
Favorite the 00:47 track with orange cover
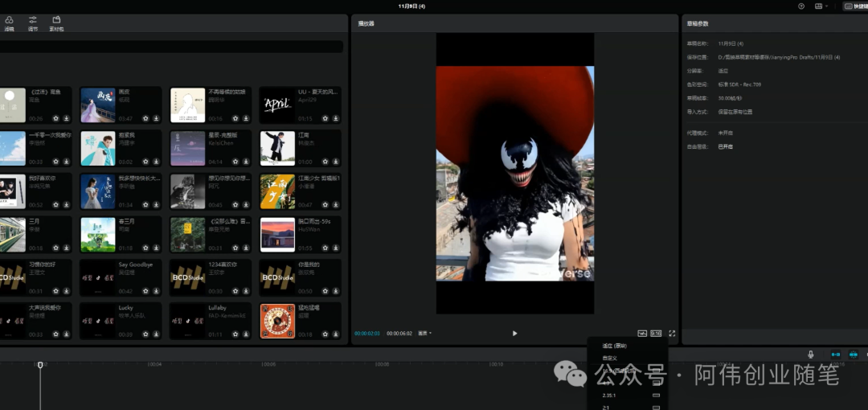click(x=325, y=204)
